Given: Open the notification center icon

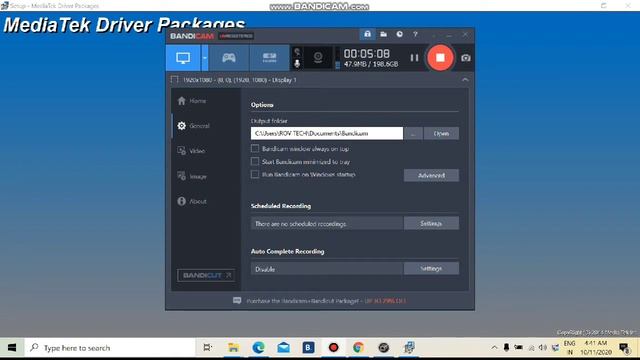Looking at the screenshot, I should pyautogui.click(x=624, y=348).
